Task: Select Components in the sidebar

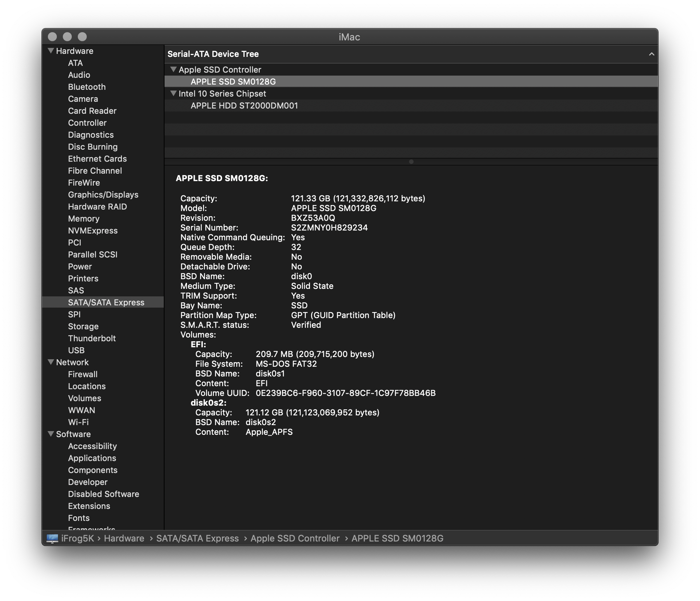Action: coord(93,470)
